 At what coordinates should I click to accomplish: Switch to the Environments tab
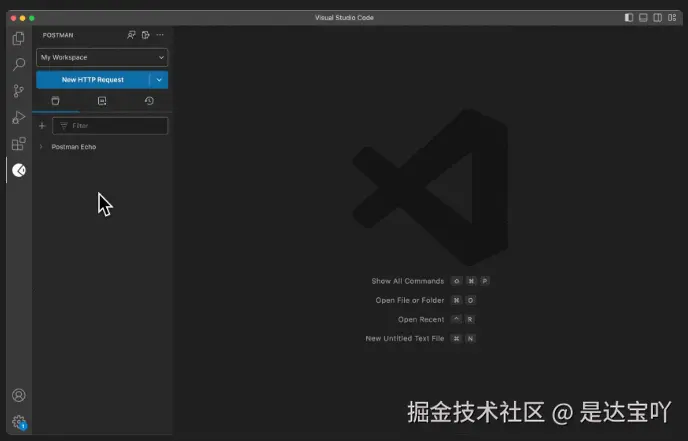(x=102, y=101)
